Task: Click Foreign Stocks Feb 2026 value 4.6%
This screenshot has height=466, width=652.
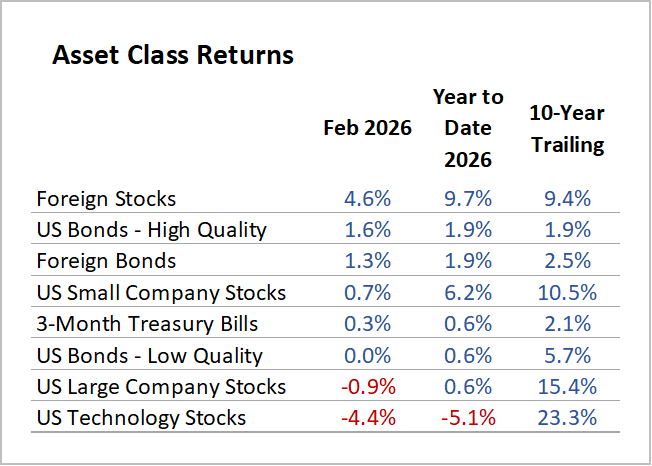Action: pyautogui.click(x=368, y=198)
